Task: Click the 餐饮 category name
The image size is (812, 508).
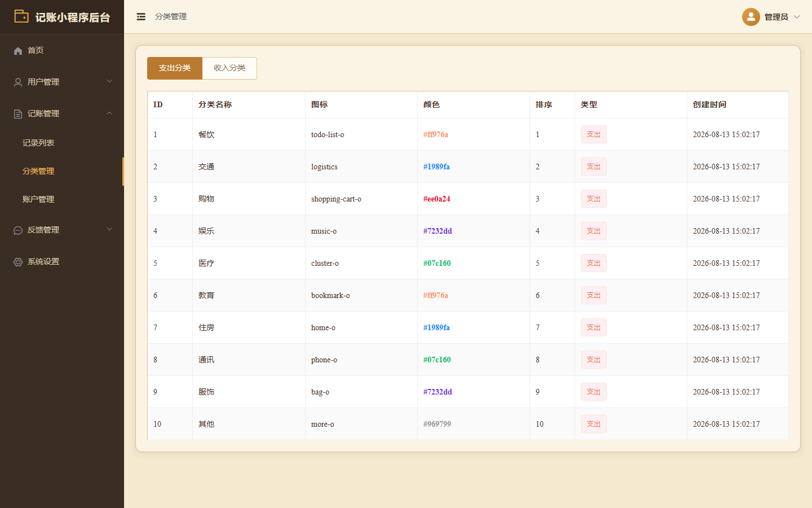Action: (206, 134)
